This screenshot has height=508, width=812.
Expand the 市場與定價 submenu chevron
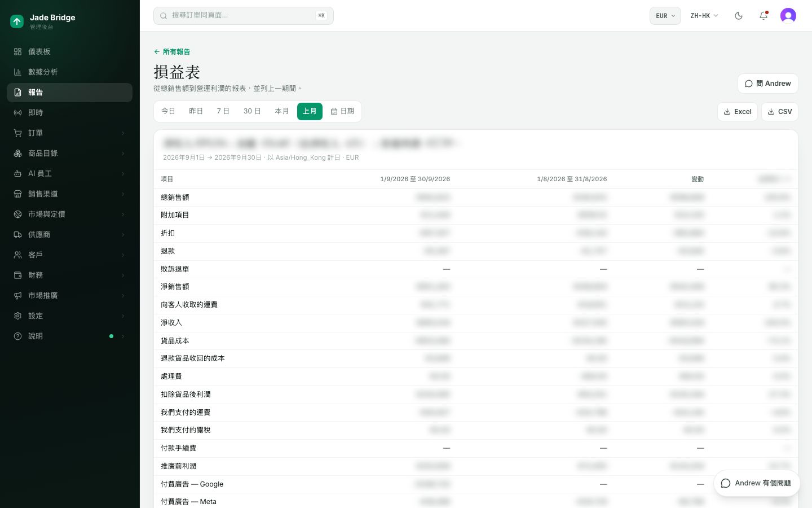pos(123,214)
